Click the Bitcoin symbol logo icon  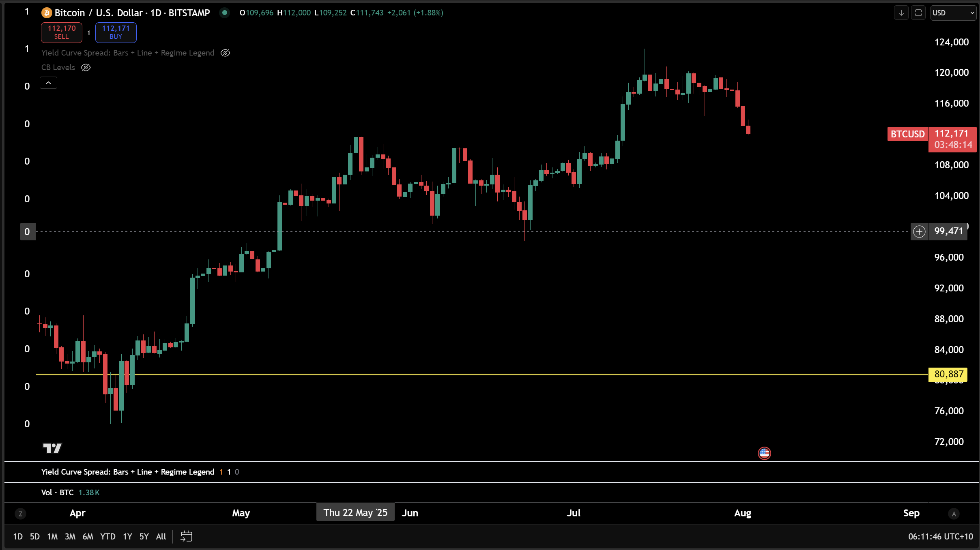point(47,13)
